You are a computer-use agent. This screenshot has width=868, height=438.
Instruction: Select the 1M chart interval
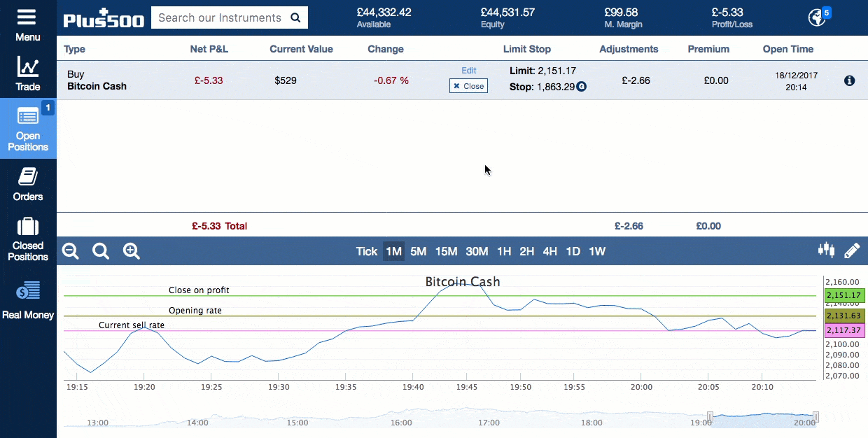(394, 251)
